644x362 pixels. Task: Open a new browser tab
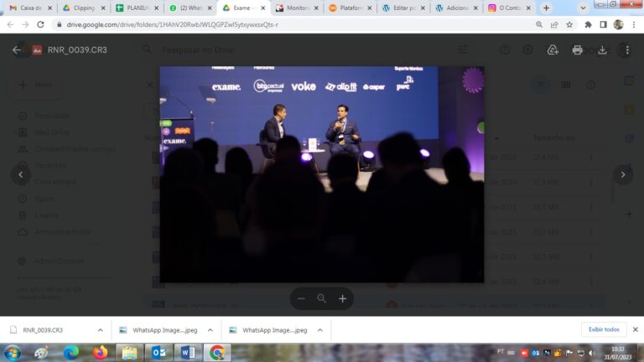(x=547, y=8)
